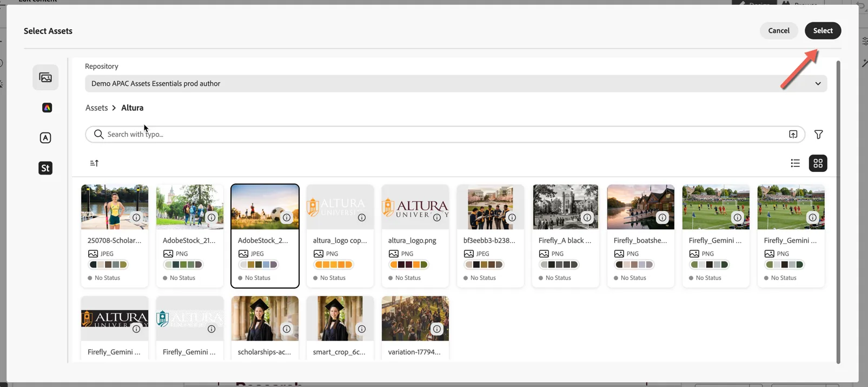Screen dimensions: 868x387
Task: Click the file name "scholarships-ac..."
Action: coord(264,352)
